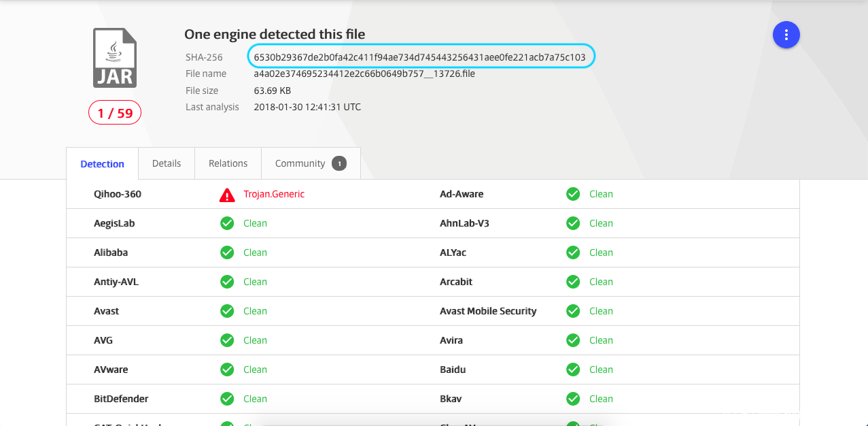Click the red warning icon for Qihoo-360
Image resolution: width=868 pixels, height=426 pixels.
point(227,195)
